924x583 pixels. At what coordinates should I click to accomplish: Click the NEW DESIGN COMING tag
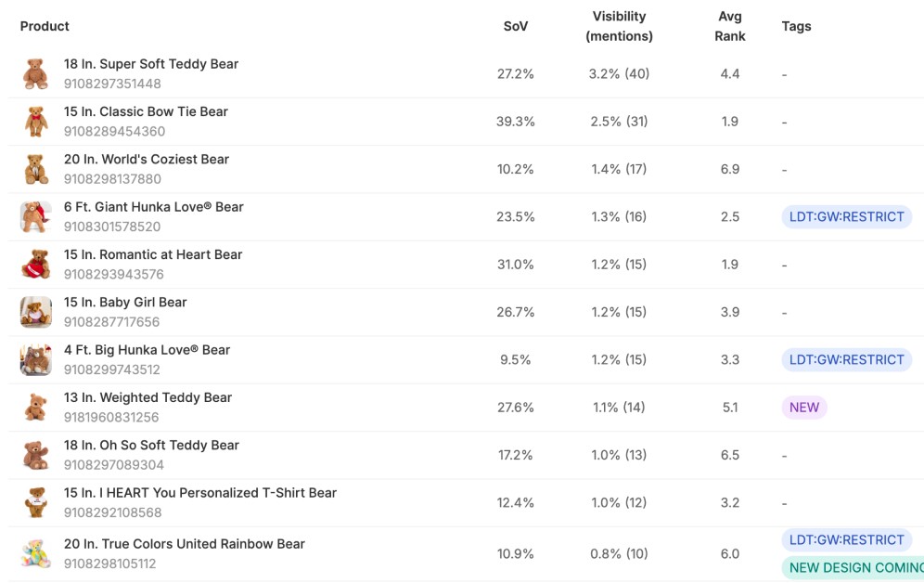pos(853,567)
